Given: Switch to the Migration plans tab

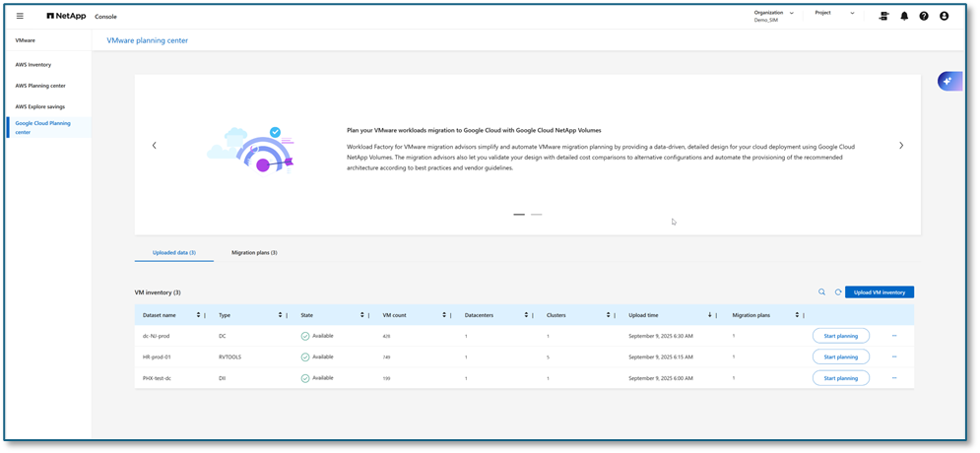Looking at the screenshot, I should 254,253.
